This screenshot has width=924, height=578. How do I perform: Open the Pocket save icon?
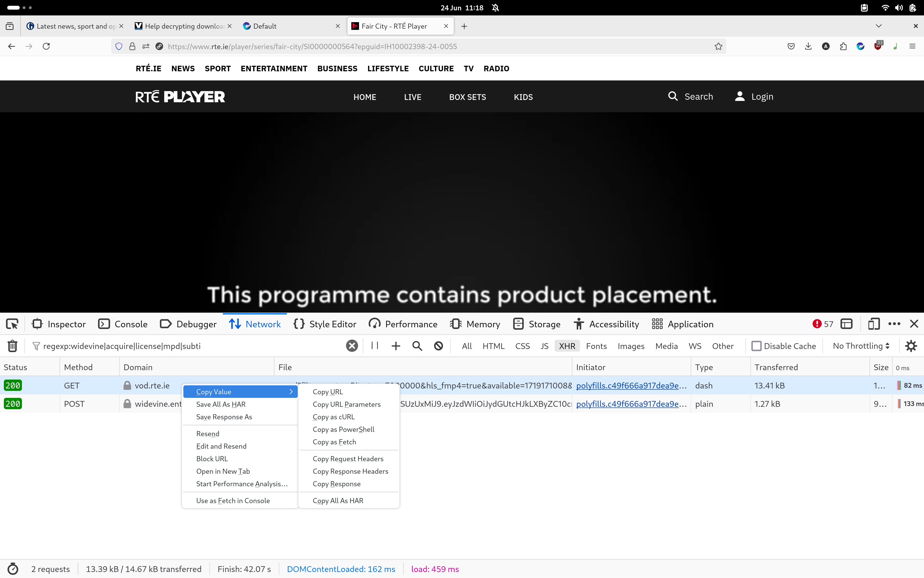791,46
